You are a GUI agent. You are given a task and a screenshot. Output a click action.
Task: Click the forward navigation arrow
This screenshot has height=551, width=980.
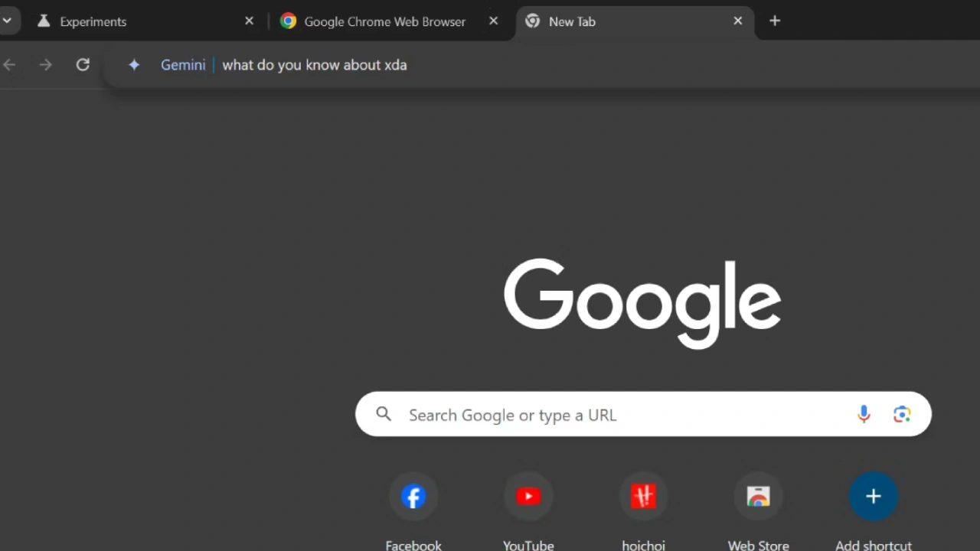46,65
